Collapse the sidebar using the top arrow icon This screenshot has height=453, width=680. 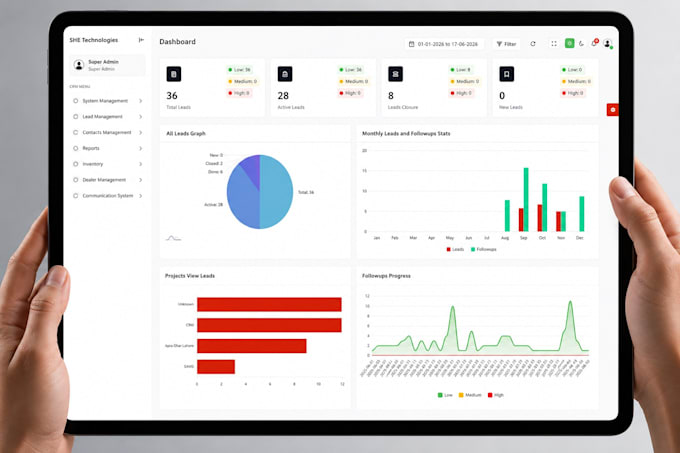click(x=141, y=40)
